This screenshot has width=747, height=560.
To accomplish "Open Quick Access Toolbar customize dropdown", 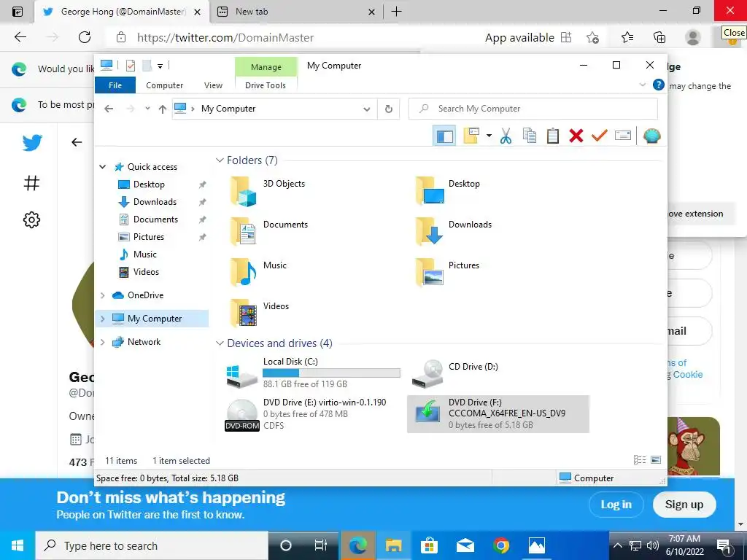I will pyautogui.click(x=160, y=66).
